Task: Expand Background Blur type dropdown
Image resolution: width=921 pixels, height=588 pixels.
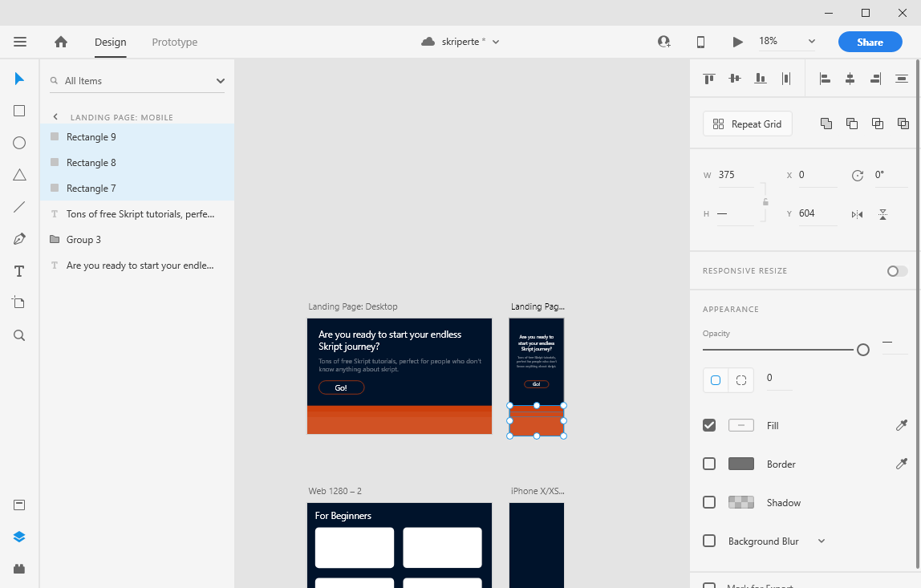Action: click(822, 541)
